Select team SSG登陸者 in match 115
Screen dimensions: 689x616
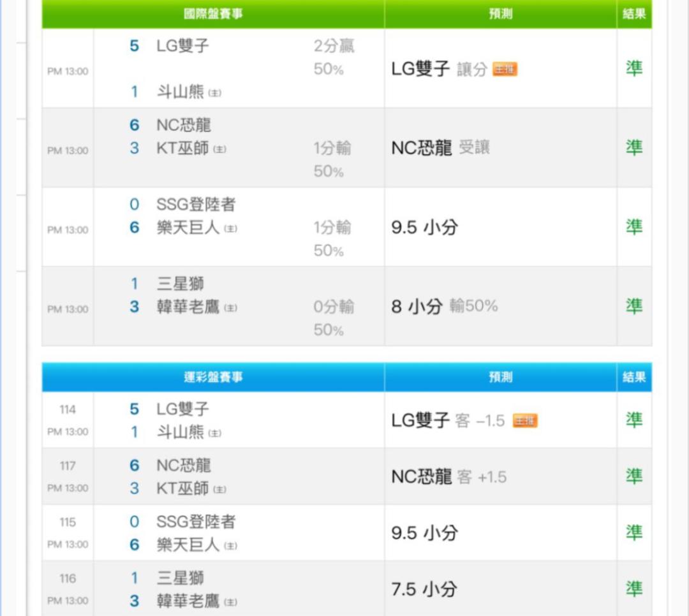(196, 522)
